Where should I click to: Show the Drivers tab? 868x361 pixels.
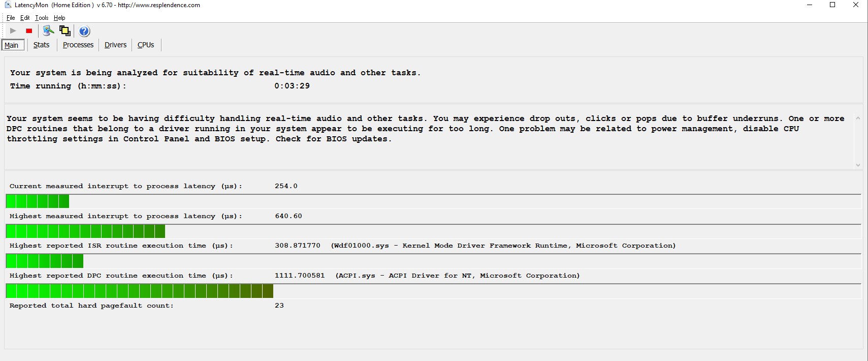[115, 45]
